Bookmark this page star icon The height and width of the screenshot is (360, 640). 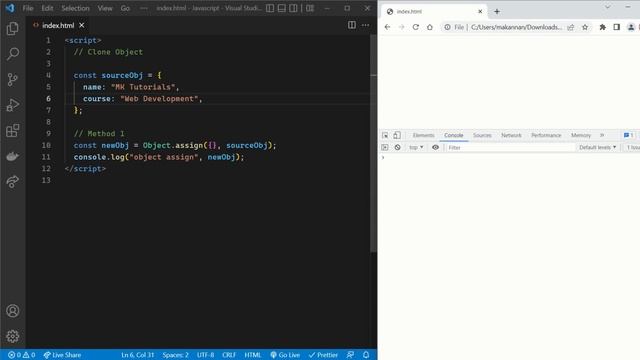[585, 27]
